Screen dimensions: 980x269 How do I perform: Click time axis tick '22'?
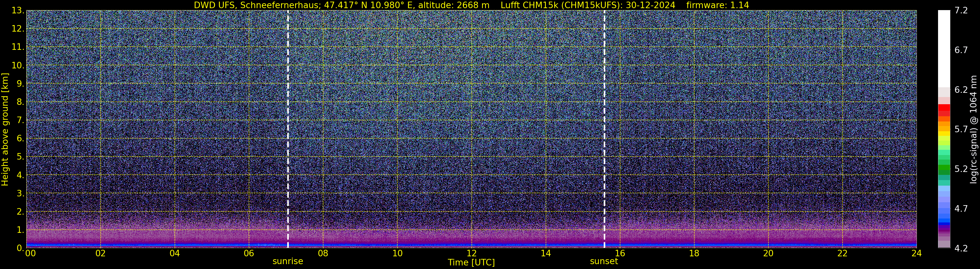[842, 253]
